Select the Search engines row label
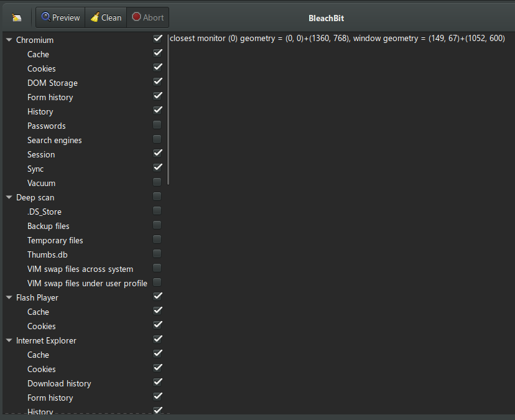 pyautogui.click(x=55, y=141)
